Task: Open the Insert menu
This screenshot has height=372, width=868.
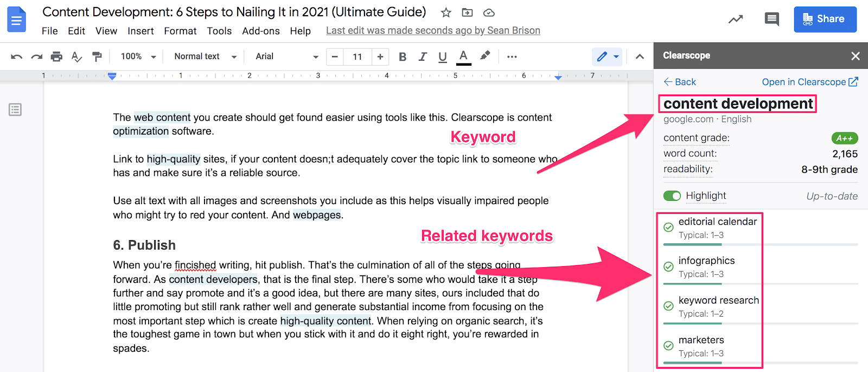Action: [141, 31]
